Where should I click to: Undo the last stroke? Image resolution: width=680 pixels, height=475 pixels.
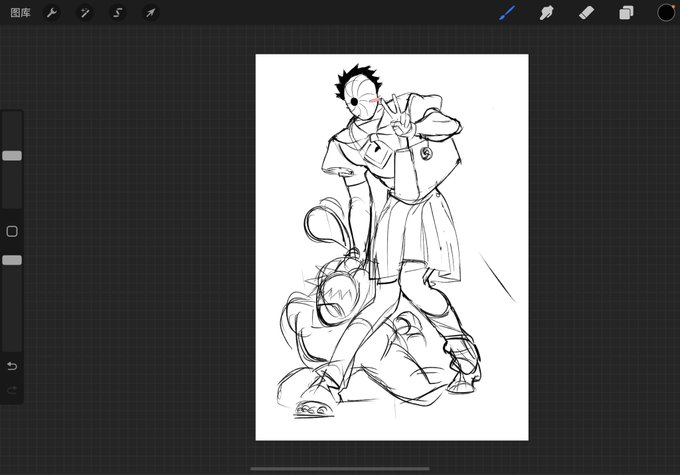click(x=12, y=366)
